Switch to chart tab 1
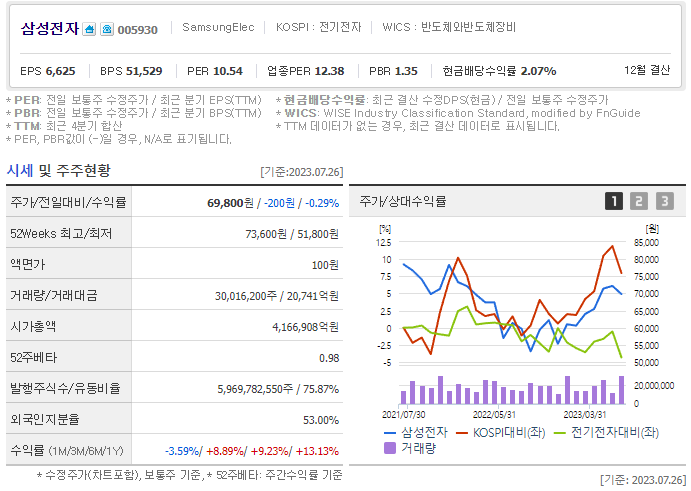Screen dimensions: 691x491 (x=614, y=201)
